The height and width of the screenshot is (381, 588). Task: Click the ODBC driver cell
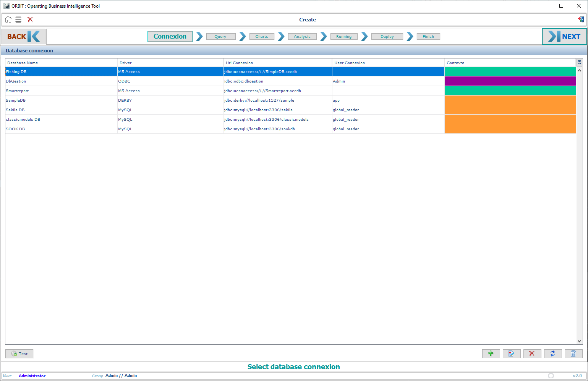pos(170,81)
